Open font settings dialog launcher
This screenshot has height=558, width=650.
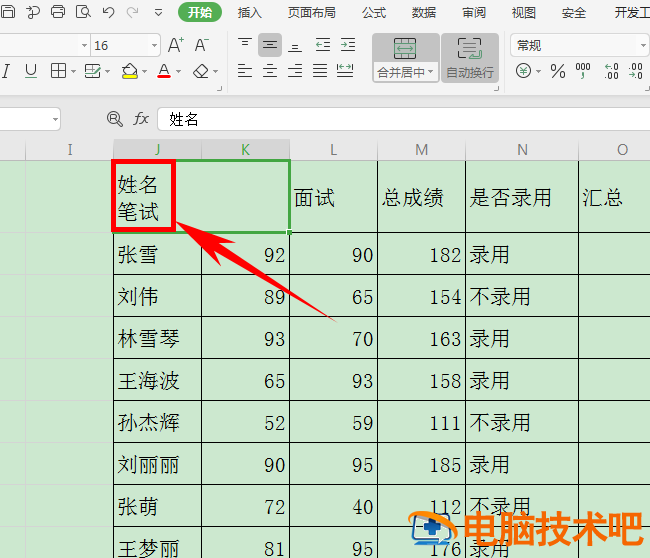[x=220, y=88]
